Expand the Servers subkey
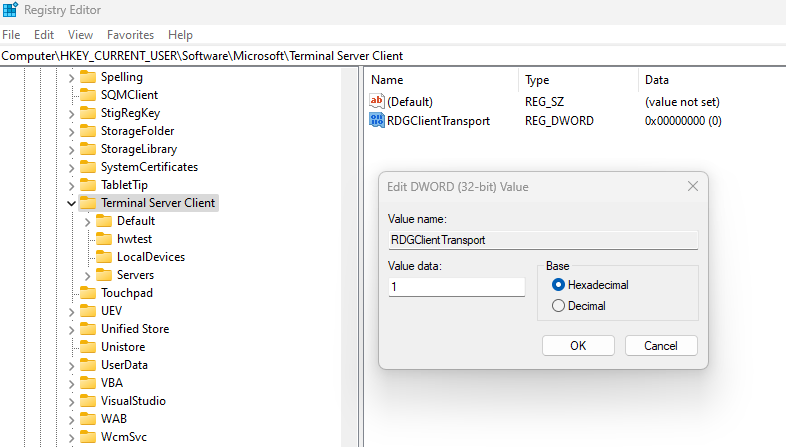This screenshot has width=786, height=447. (x=87, y=275)
